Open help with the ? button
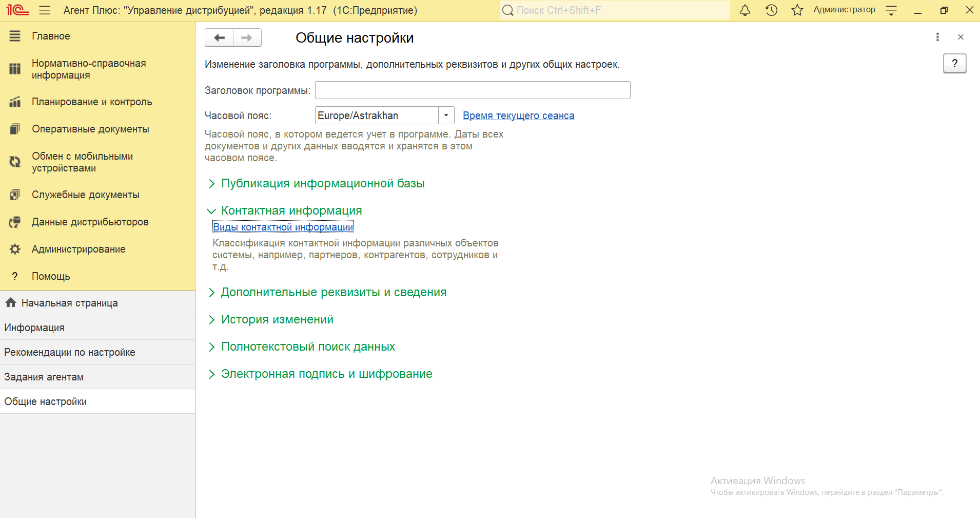980x518 pixels. click(954, 63)
